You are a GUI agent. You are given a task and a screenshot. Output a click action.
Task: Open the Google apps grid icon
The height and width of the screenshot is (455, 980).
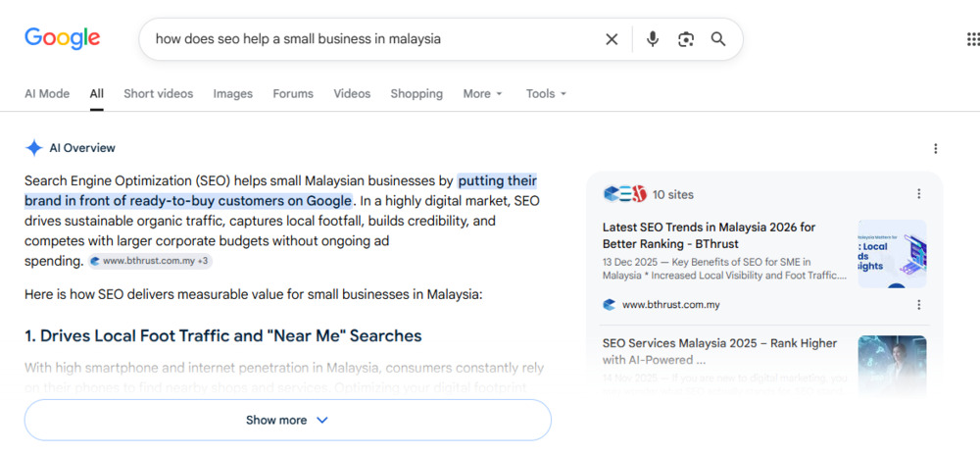point(972,39)
